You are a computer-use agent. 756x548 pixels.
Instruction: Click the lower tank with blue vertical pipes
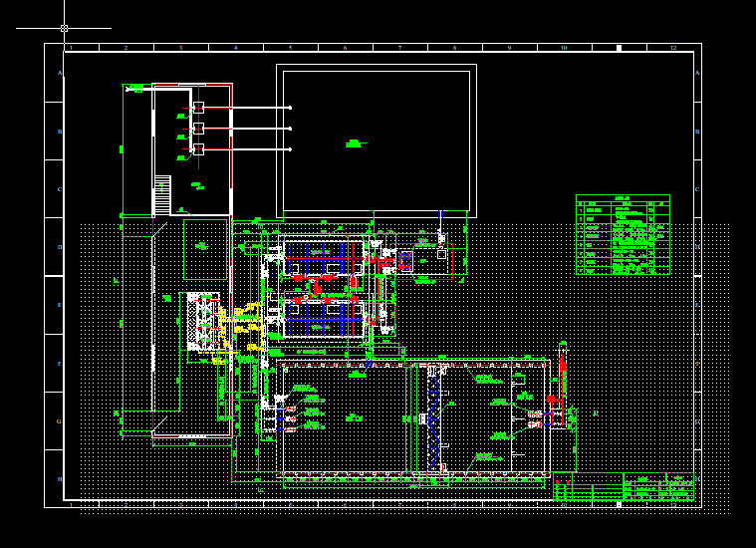(324, 319)
